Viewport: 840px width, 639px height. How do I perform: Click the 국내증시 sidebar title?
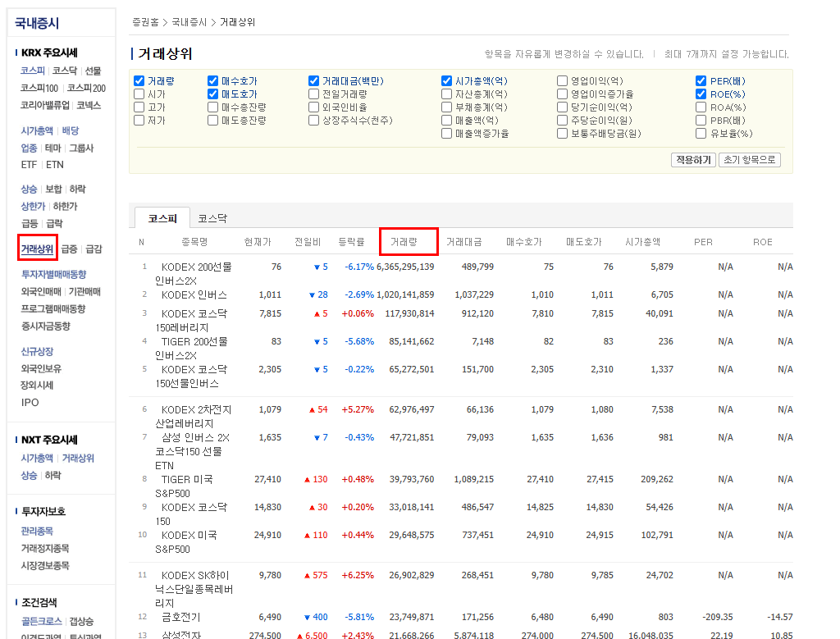[36, 23]
